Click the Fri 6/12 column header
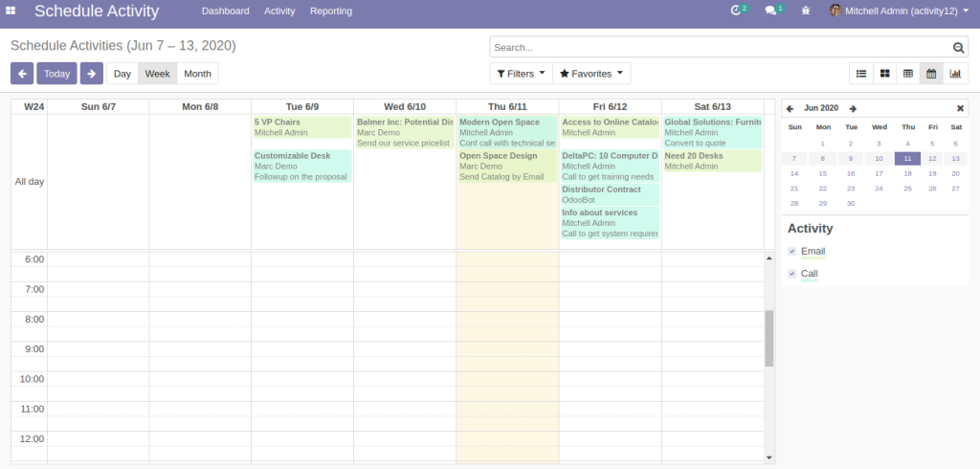Viewport: 980px width, 469px height. pos(610,107)
